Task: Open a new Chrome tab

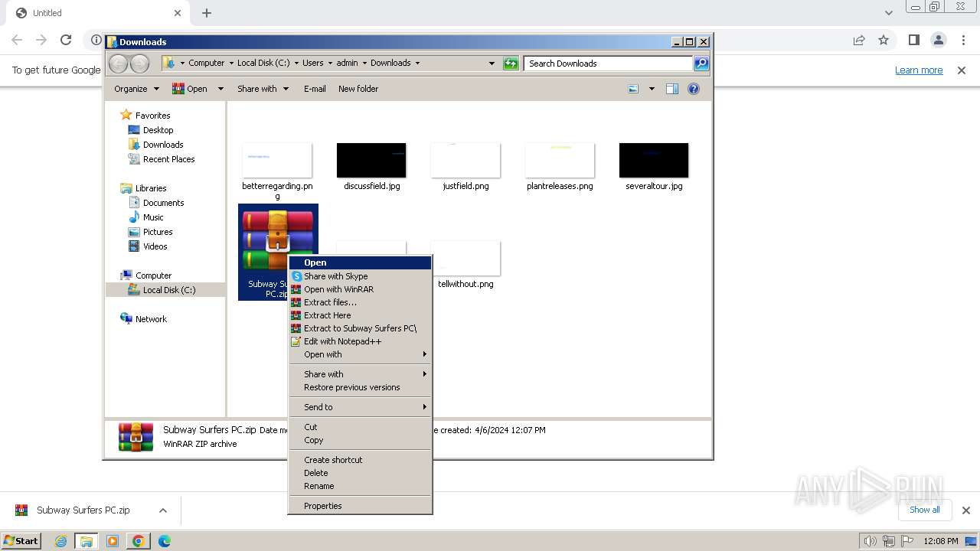Action: coord(207,13)
